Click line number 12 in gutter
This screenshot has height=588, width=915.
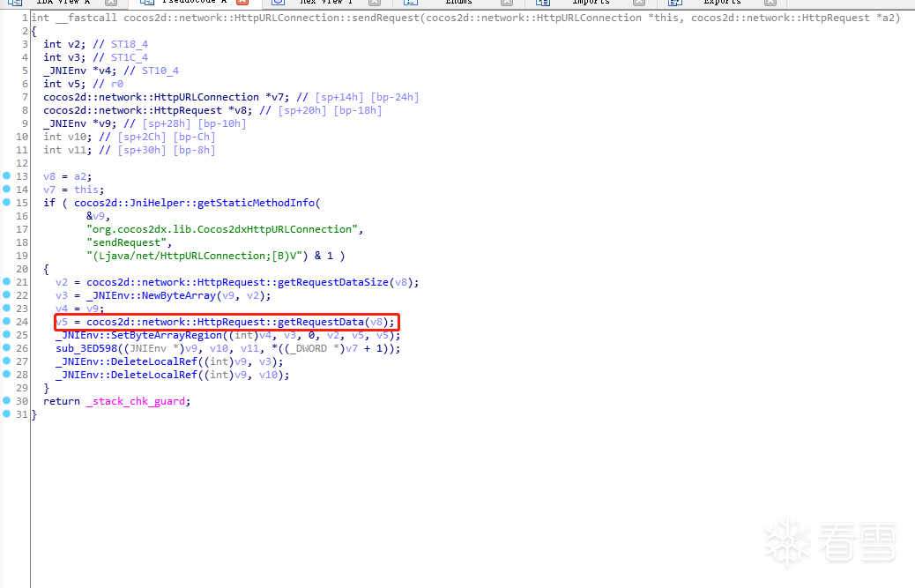pos(22,163)
